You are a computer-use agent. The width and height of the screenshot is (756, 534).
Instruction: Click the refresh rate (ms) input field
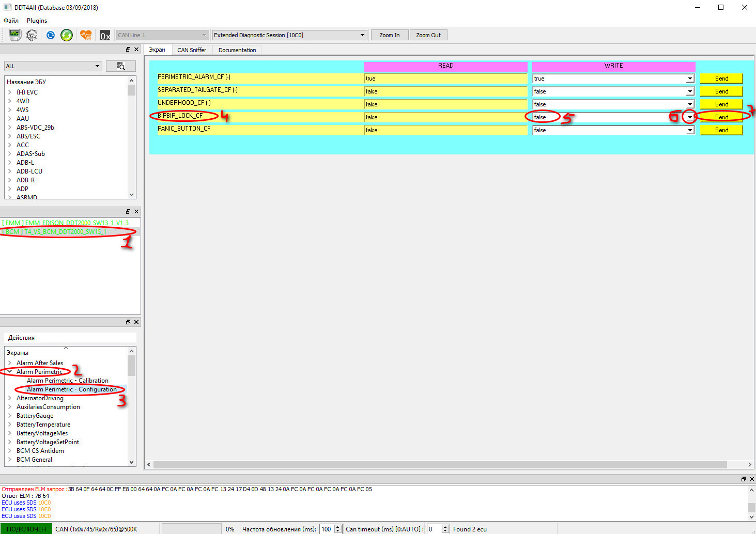[327, 529]
